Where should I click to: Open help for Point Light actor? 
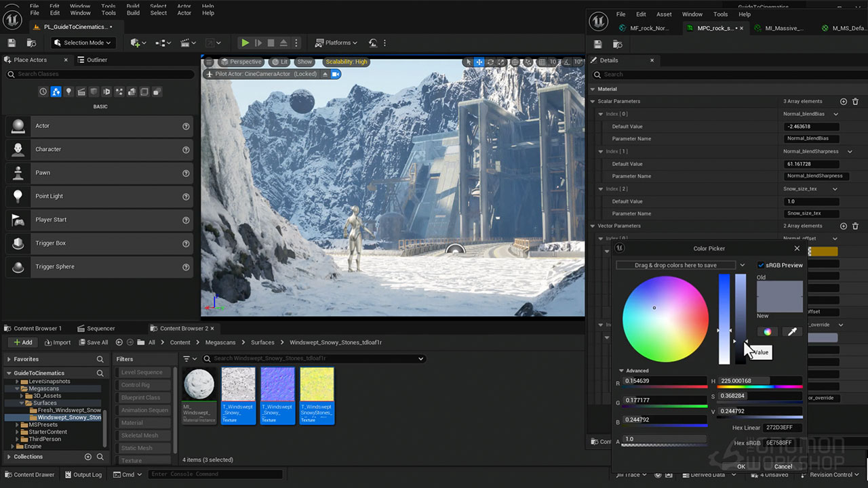[186, 197]
